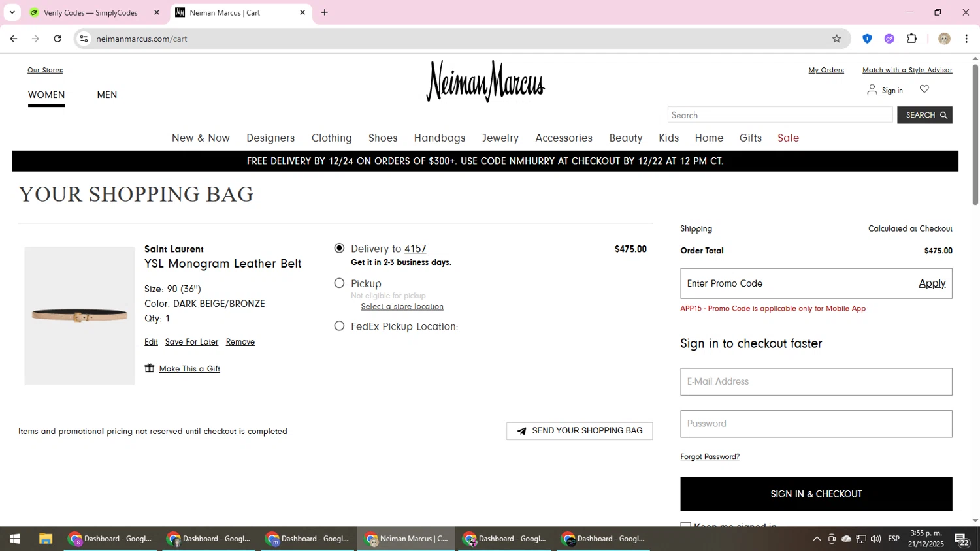Open the network icon in tray

[861, 539]
